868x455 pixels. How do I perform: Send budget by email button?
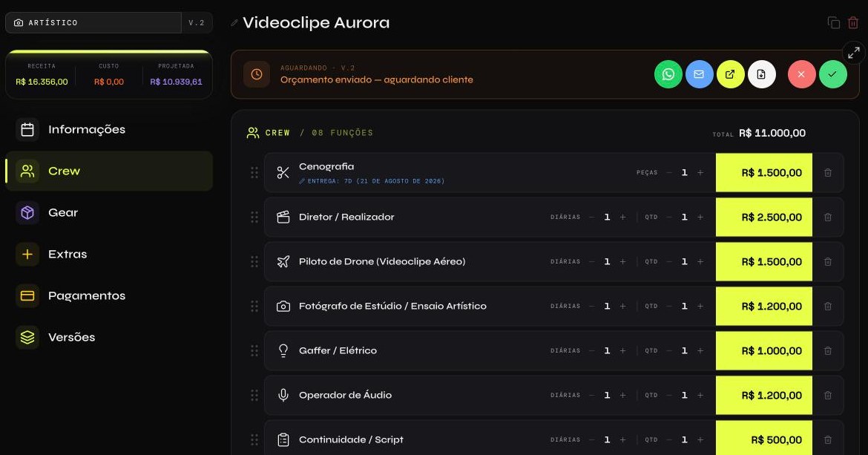(x=699, y=74)
